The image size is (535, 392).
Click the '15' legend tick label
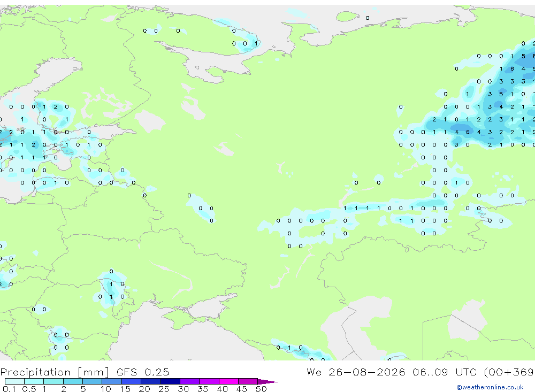click(x=125, y=389)
